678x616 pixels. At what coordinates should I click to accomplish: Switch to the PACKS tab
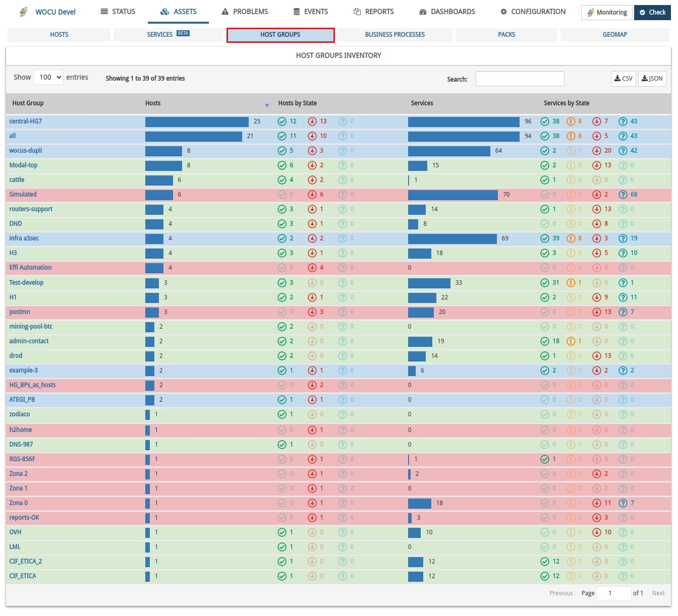click(506, 35)
